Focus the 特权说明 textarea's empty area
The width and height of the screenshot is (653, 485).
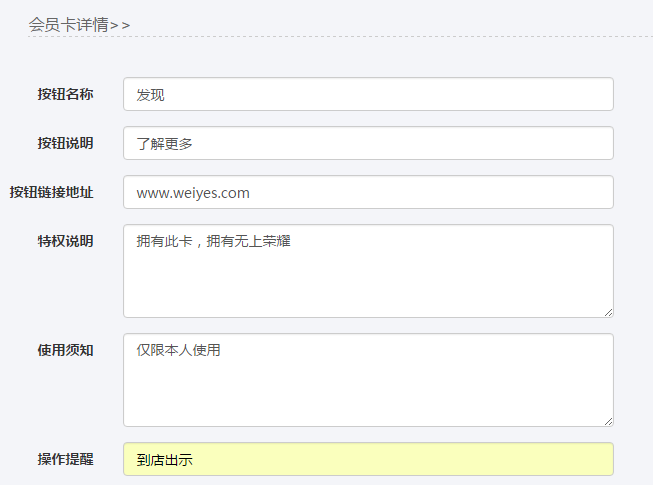[x=368, y=283]
